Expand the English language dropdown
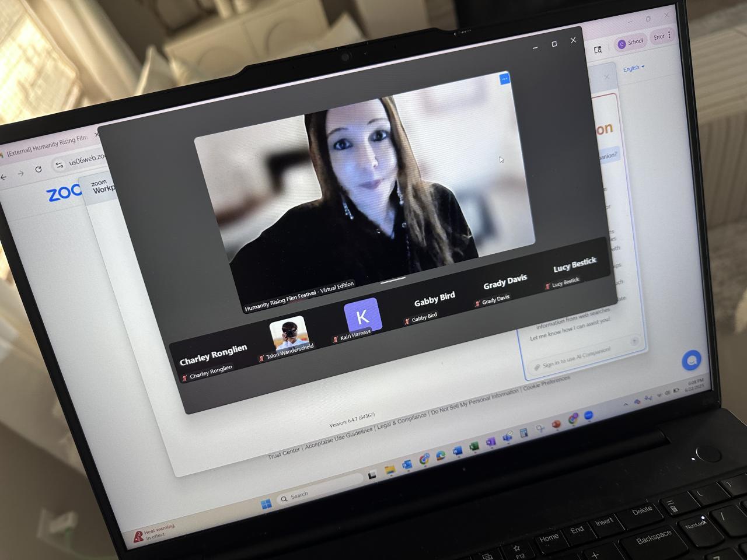 633,68
